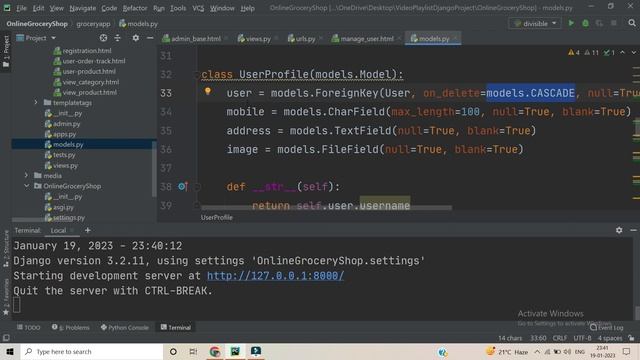Screen dimensions: 640x360
Task: Click the warnings count indicator in the editor
Action: (573, 53)
